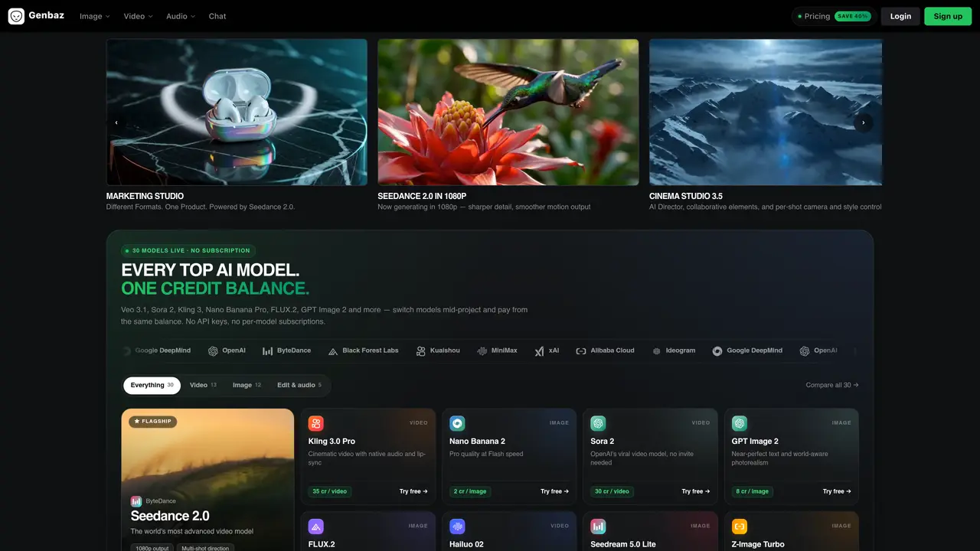Screen dimensions: 980x551
Task: Open the Video dropdown menu
Action: pos(138,16)
